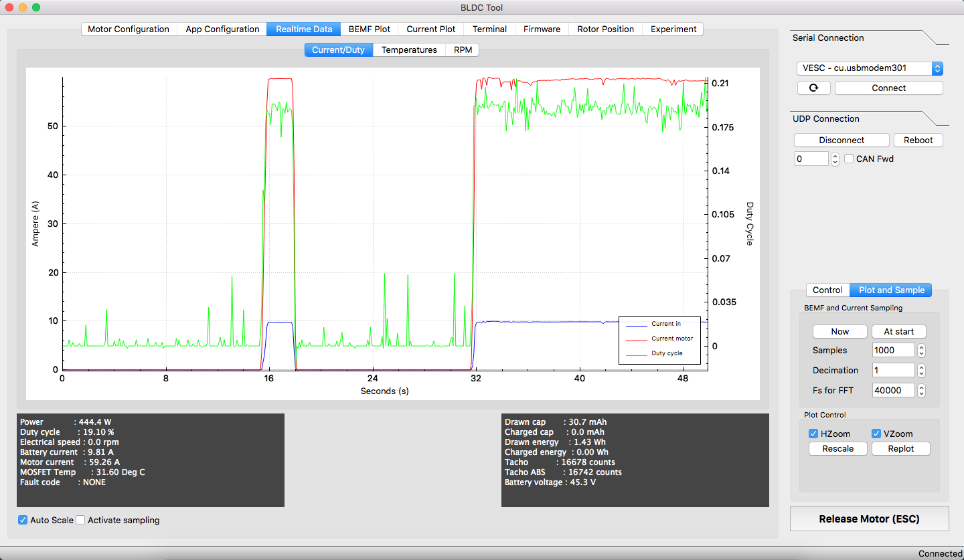Disable the Auto Scale checkbox
This screenshot has height=560, width=964.
pos(23,520)
